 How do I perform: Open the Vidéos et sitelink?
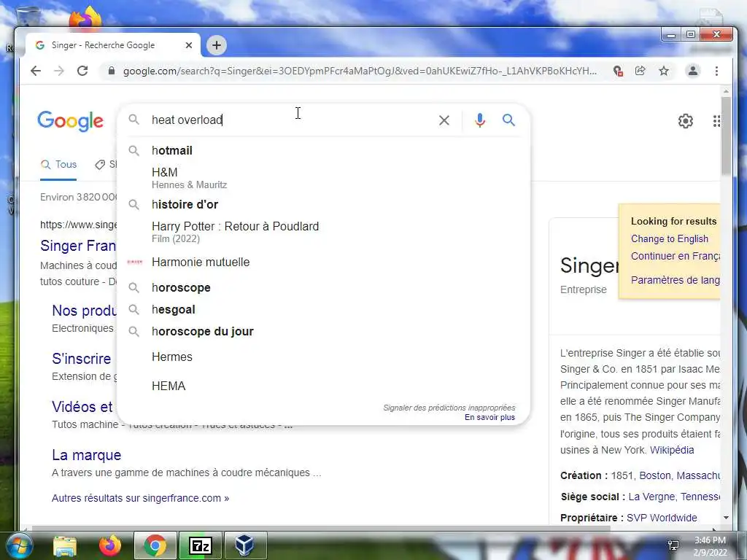(82, 407)
